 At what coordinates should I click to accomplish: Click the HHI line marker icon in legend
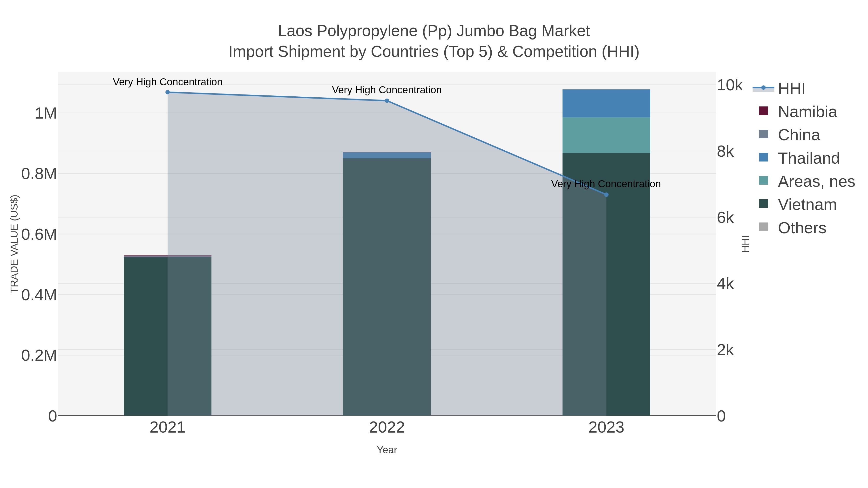[763, 88]
